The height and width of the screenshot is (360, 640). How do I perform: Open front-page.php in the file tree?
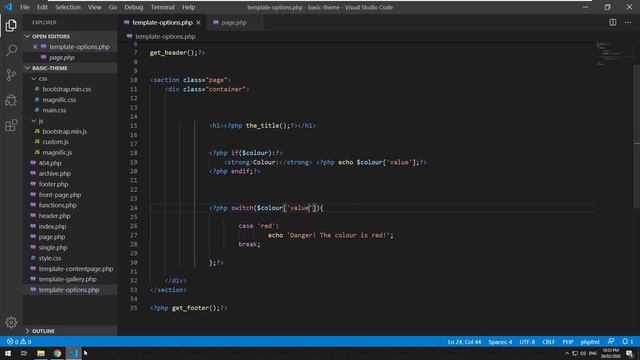[60, 195]
